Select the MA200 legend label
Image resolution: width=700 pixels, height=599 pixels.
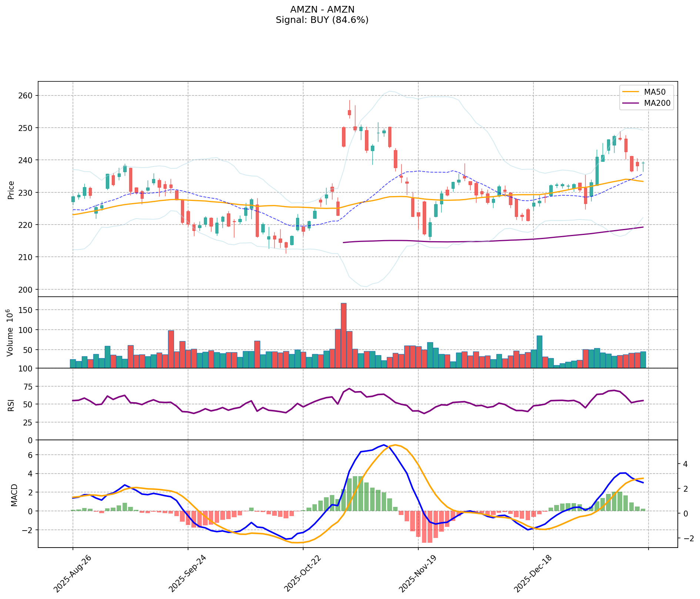657,104
